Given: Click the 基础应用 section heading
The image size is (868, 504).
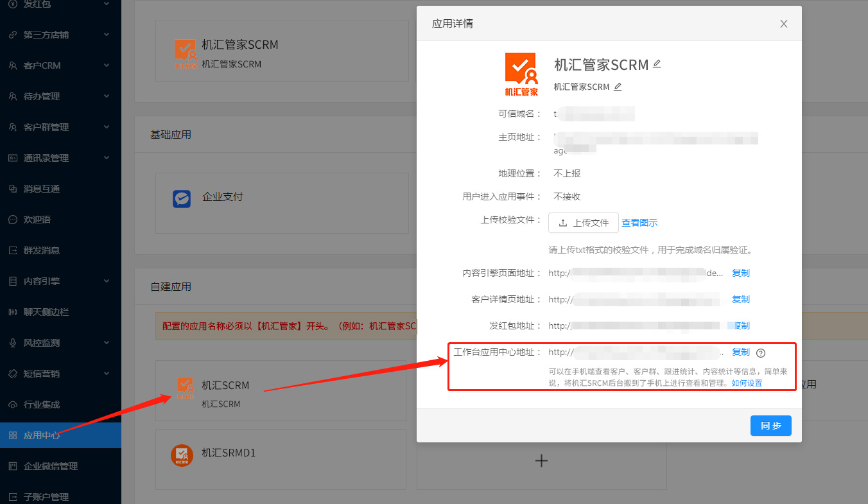Looking at the screenshot, I should [x=171, y=135].
